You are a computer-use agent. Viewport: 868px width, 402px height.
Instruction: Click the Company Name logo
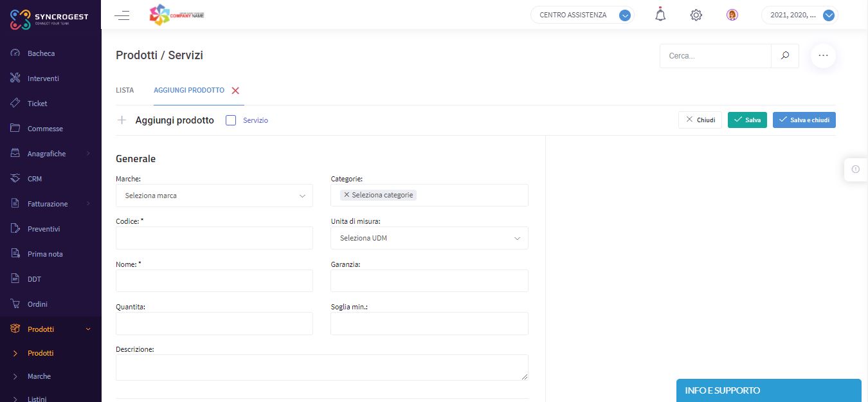coord(176,15)
